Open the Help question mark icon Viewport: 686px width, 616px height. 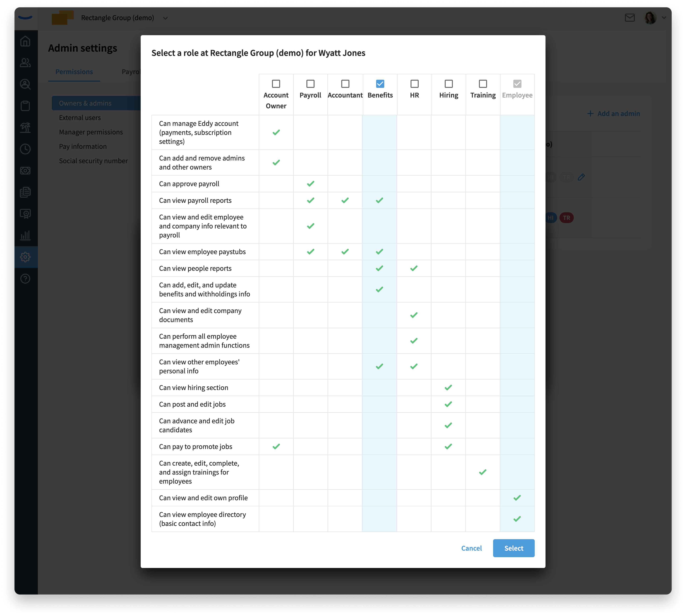tap(25, 279)
